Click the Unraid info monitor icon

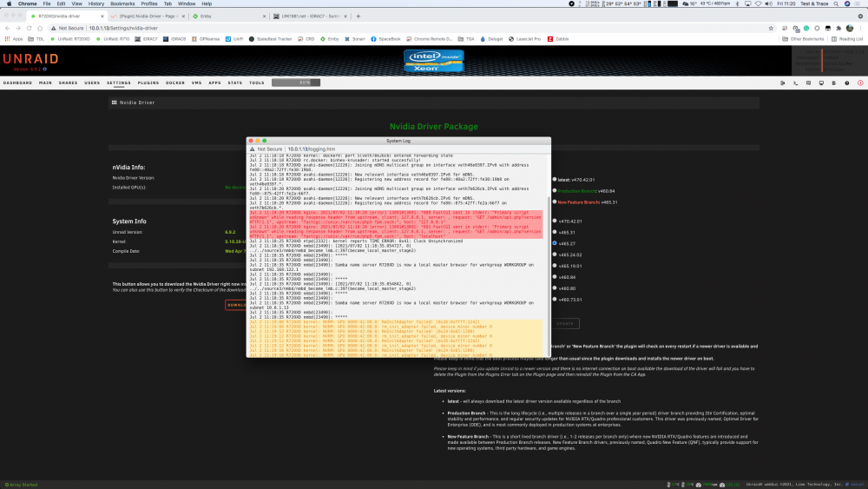821,83
